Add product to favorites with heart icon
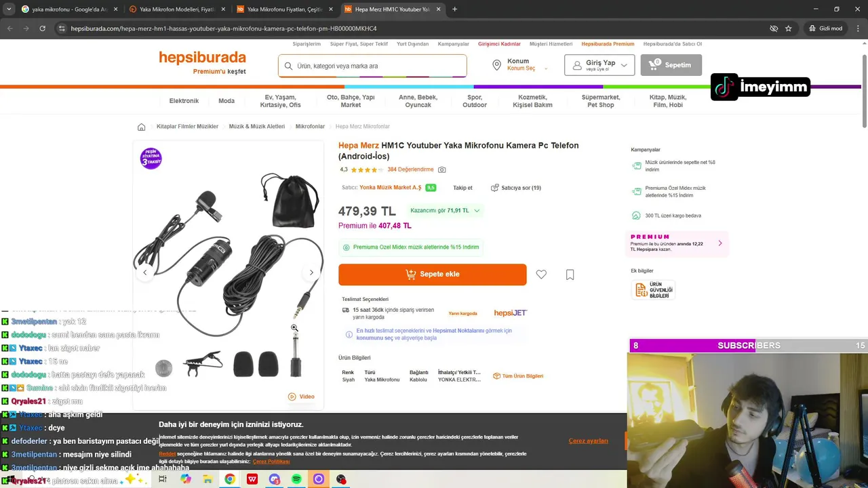This screenshot has height=488, width=868. tap(541, 274)
